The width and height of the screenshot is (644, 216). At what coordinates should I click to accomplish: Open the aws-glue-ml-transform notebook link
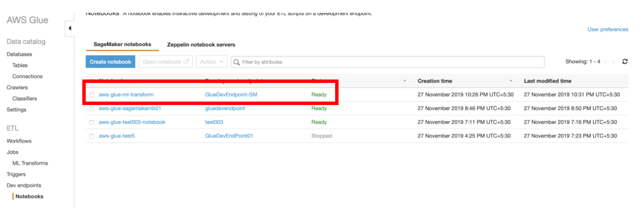(x=126, y=94)
